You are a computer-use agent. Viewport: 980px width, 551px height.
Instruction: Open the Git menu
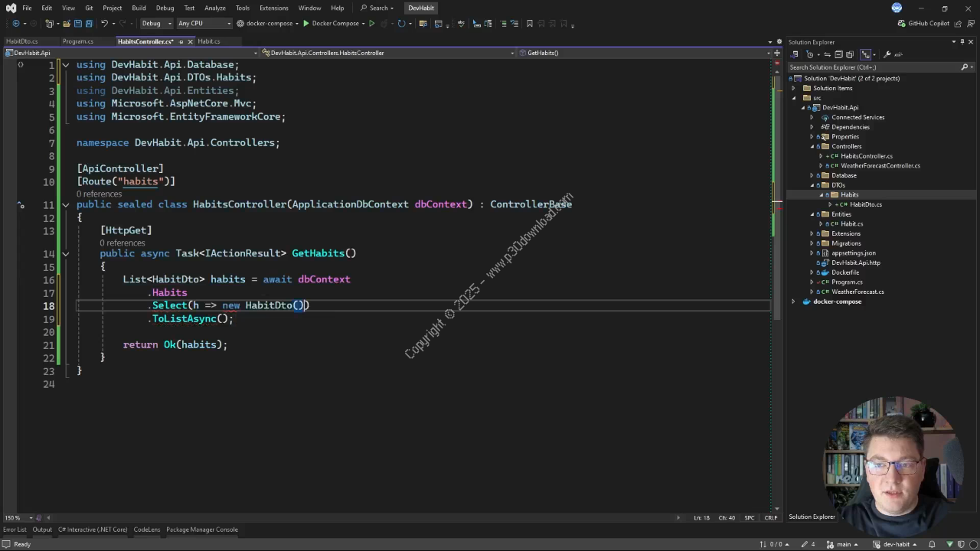coord(89,8)
